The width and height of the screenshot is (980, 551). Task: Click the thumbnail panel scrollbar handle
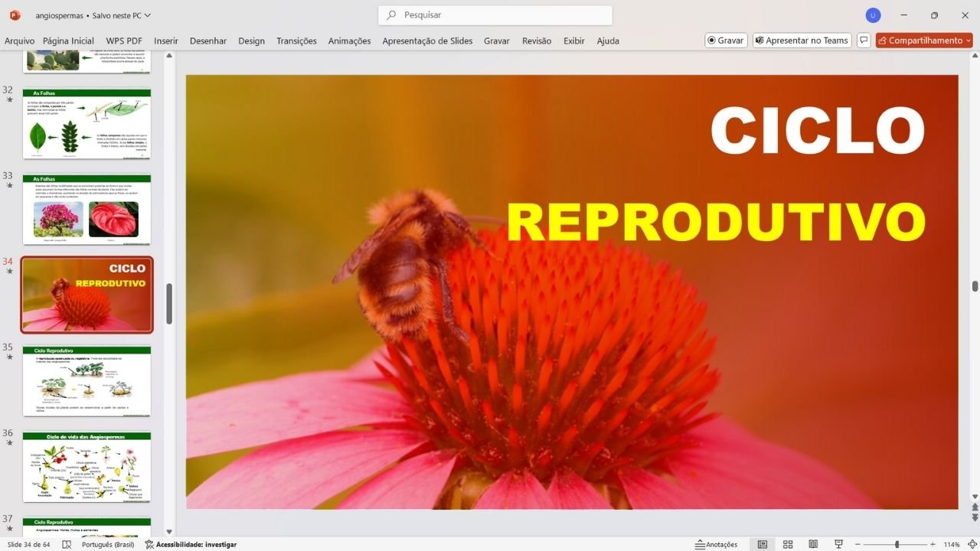click(x=169, y=304)
